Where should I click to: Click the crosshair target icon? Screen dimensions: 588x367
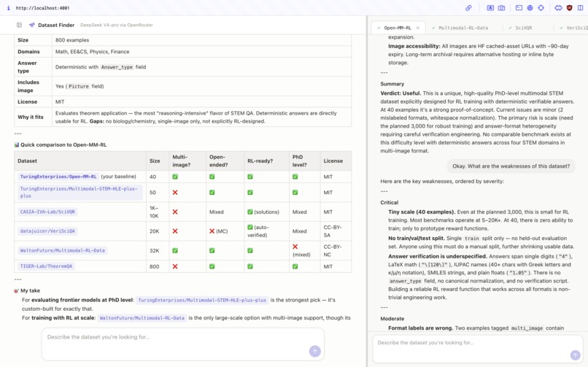(541, 8)
